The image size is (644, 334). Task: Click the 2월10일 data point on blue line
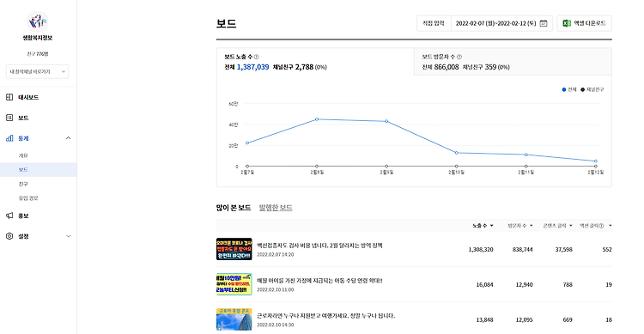click(456, 153)
